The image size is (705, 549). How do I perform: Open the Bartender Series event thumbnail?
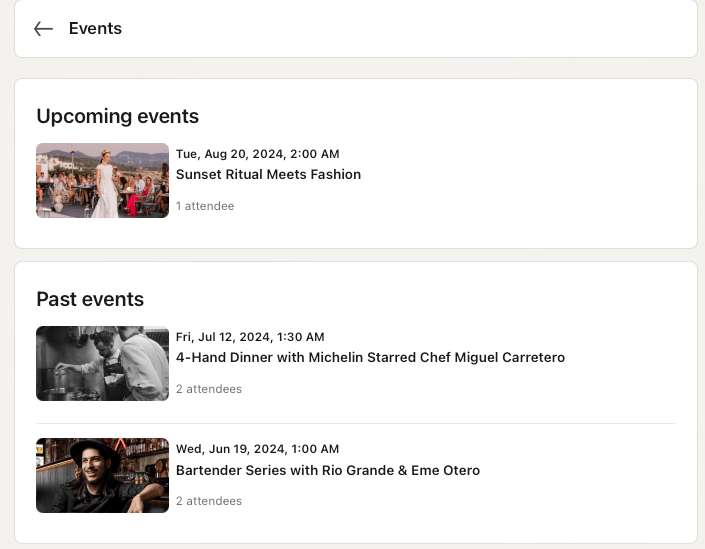pos(103,475)
